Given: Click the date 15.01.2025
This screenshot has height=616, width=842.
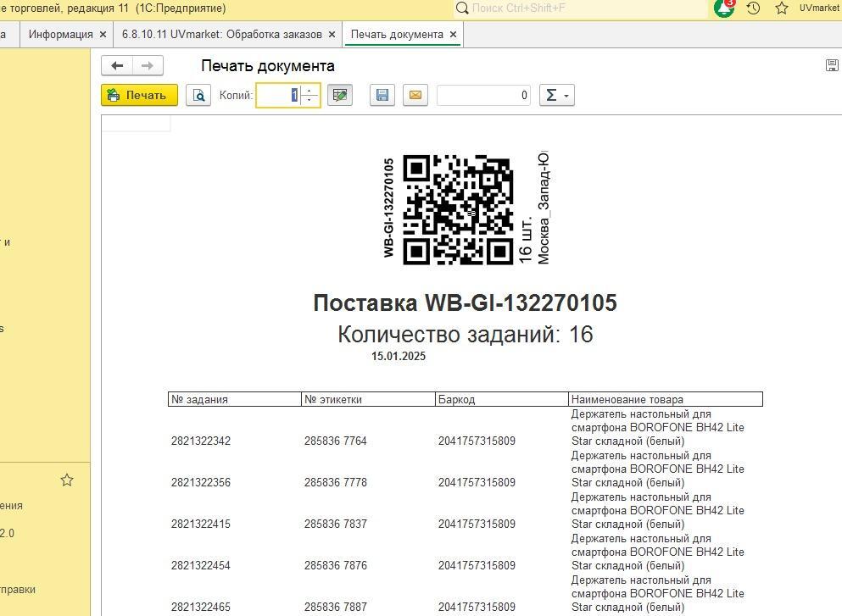Looking at the screenshot, I should tap(399, 356).
